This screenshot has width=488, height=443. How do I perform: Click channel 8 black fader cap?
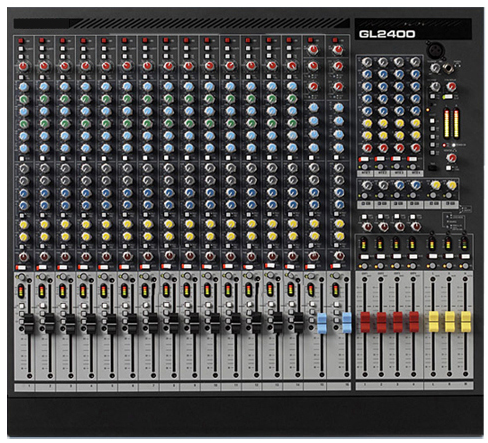174,323
